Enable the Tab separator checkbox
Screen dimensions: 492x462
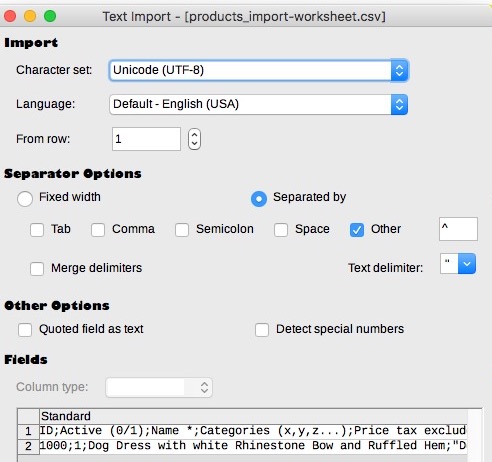37,230
